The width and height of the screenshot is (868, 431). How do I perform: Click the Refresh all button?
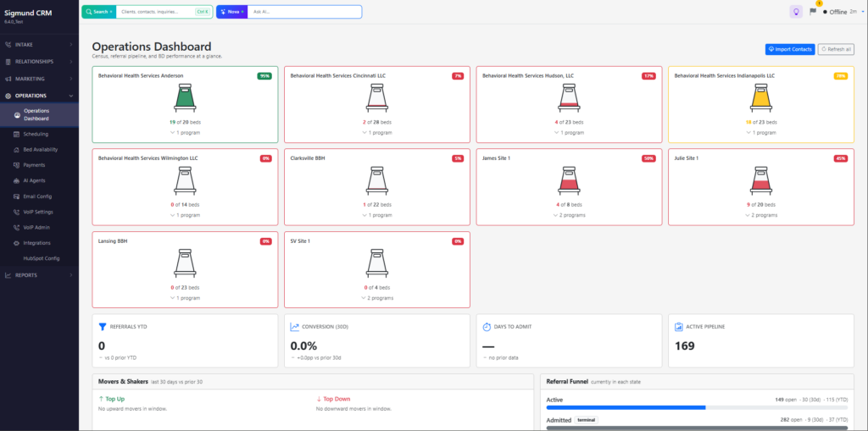tap(835, 49)
